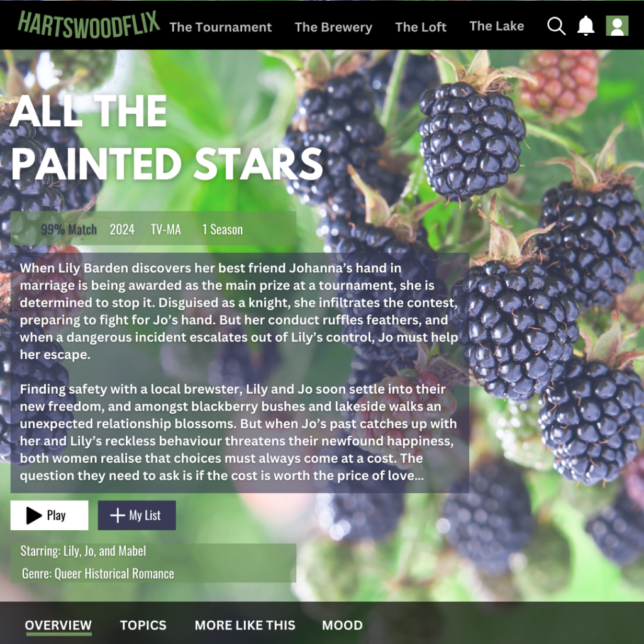Viewport: 644px width, 644px height.
Task: Click the TV-MA rating label
Action: [x=166, y=229]
